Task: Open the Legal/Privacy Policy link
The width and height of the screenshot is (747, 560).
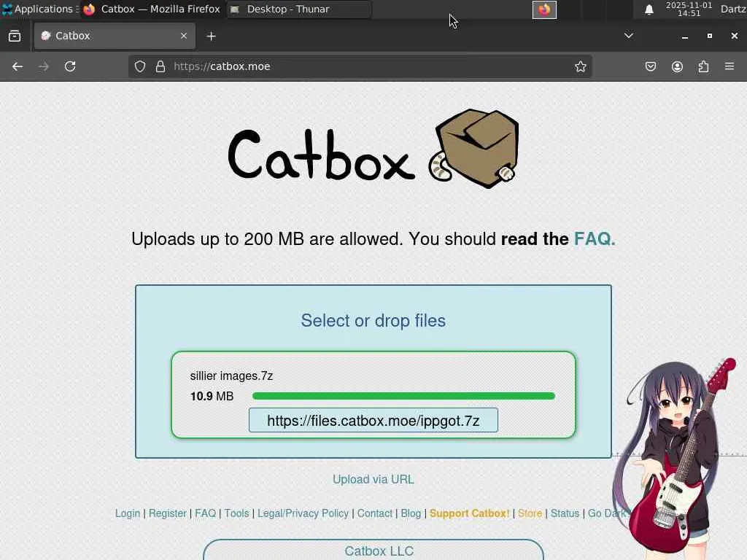Action: (x=303, y=513)
